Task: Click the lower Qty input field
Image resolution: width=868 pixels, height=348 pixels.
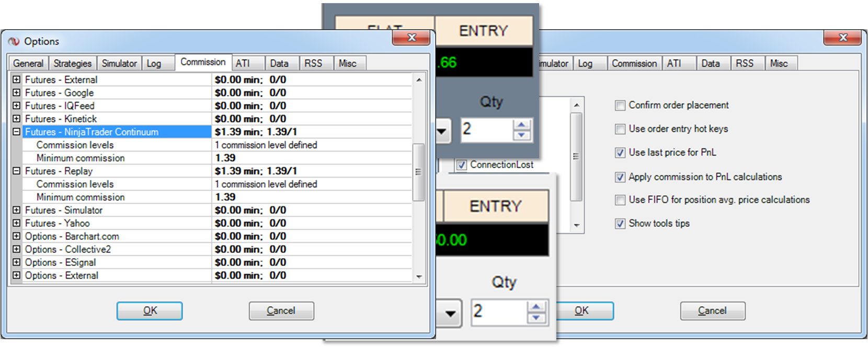Action: pos(499,312)
